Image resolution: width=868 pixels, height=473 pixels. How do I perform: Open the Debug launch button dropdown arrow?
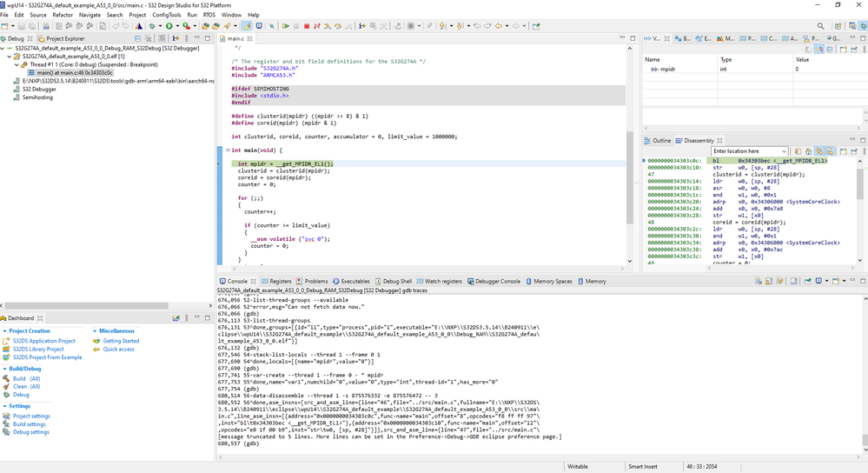point(161,26)
